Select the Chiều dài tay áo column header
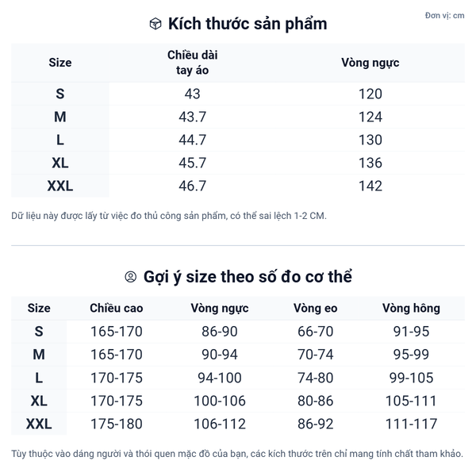The height and width of the screenshot is (476, 476). point(193,62)
